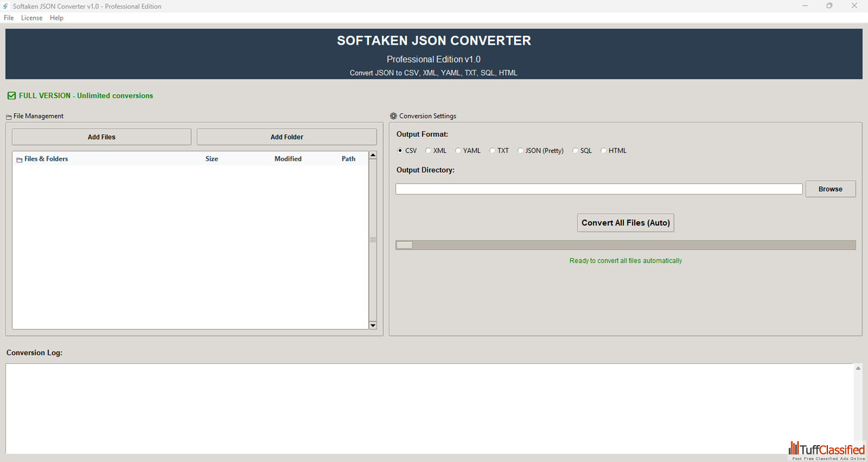Click the File Management panel icon
Viewport: 868px width, 462px height.
tap(9, 117)
